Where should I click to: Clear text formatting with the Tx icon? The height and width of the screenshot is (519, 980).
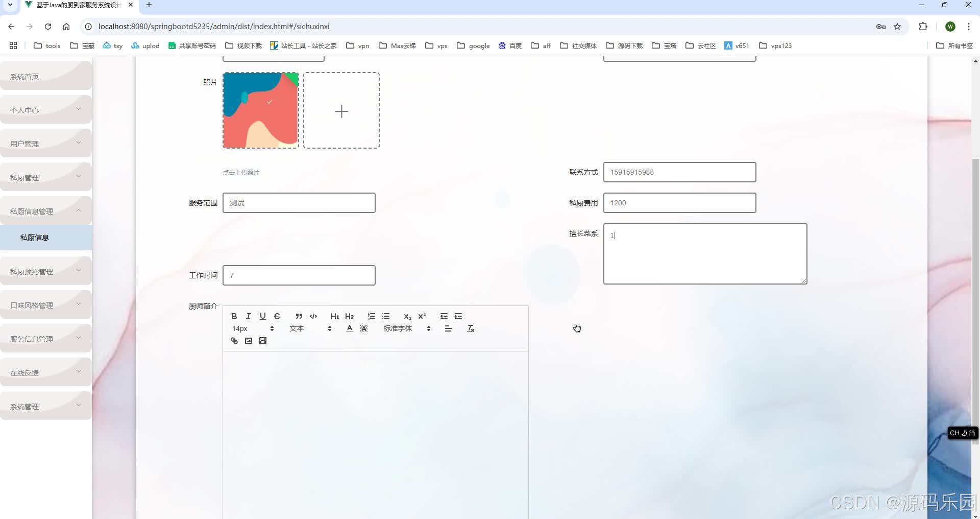coord(470,328)
